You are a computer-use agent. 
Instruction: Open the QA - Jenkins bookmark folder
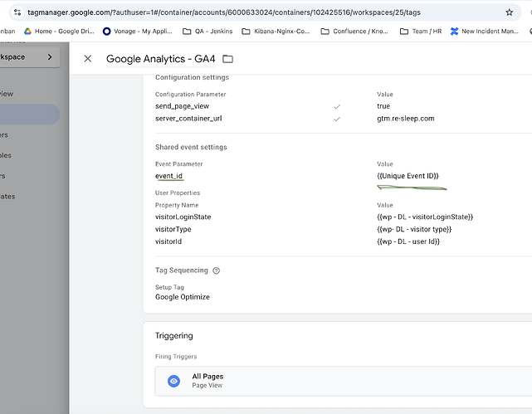[x=207, y=32]
